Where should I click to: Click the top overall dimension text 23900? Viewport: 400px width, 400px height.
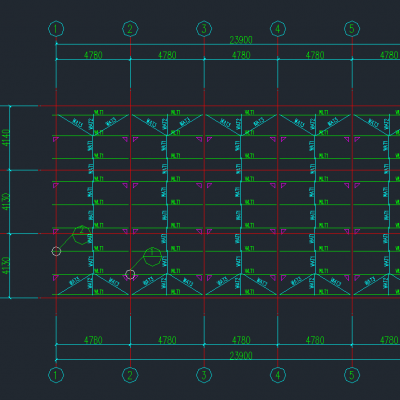241,40
